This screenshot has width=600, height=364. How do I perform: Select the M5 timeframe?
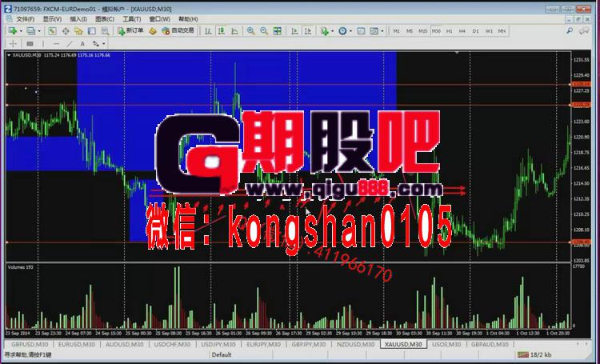pos(410,31)
